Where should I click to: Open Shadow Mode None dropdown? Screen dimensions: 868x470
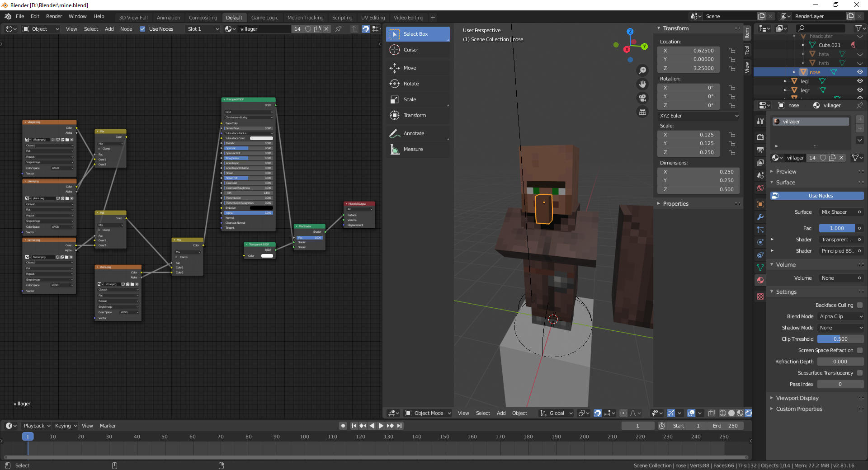coord(840,328)
